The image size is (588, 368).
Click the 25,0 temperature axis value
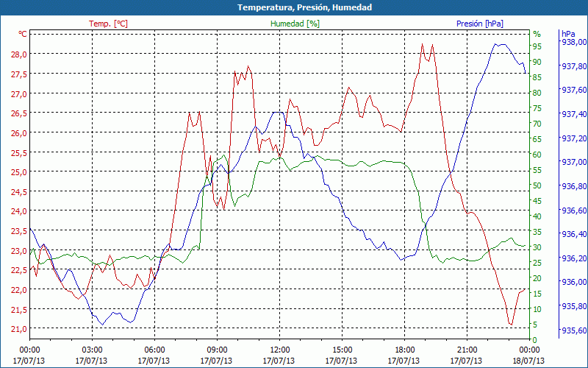tap(20, 172)
